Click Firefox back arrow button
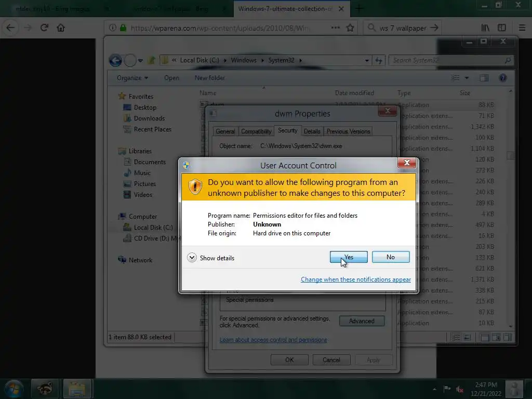Image resolution: width=532 pixels, height=399 pixels. coord(10,28)
